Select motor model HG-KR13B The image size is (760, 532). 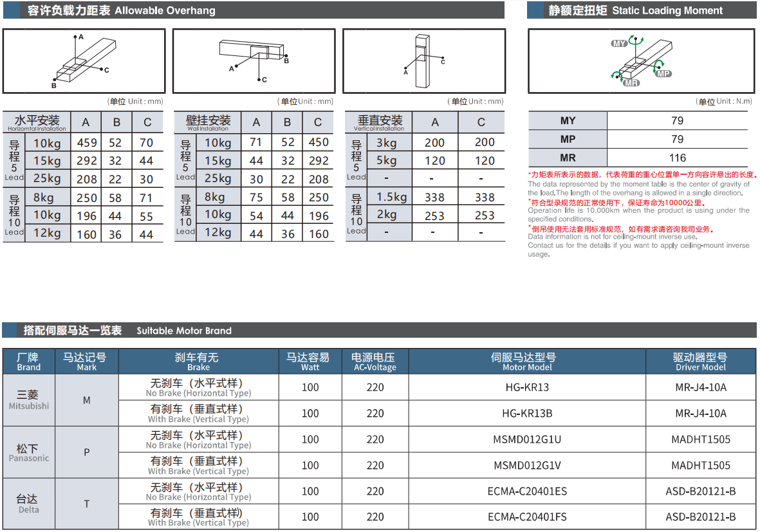tap(526, 413)
